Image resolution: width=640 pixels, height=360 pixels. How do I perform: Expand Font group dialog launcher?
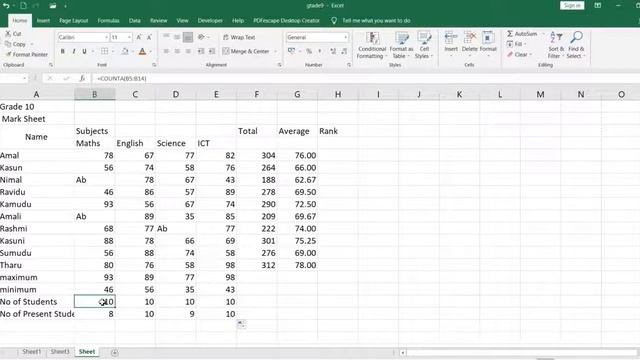click(154, 65)
